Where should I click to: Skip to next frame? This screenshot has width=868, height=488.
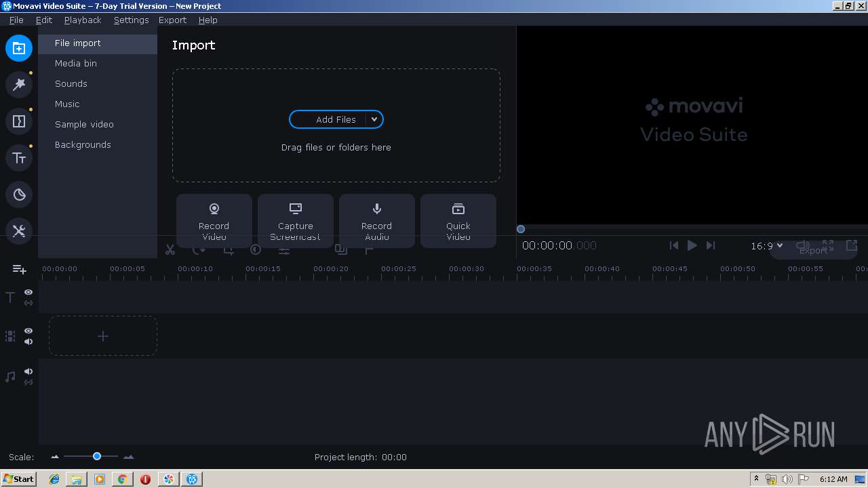[x=710, y=245]
